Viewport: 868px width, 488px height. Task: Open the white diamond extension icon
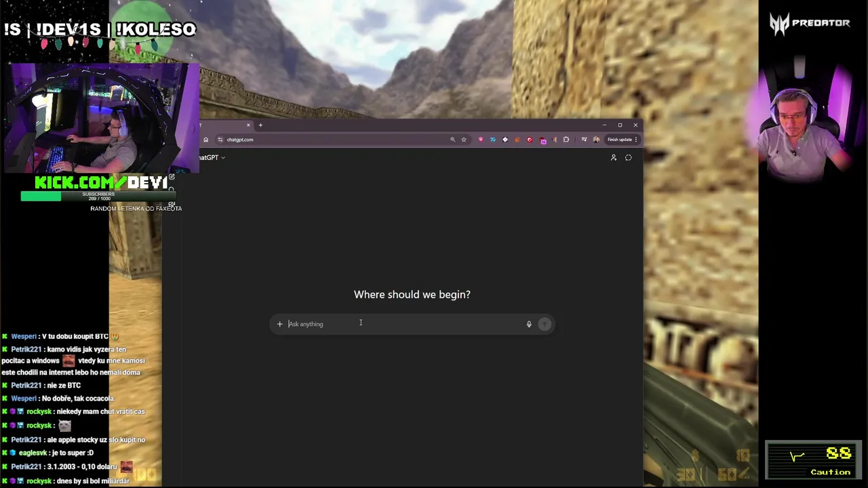[x=505, y=140]
